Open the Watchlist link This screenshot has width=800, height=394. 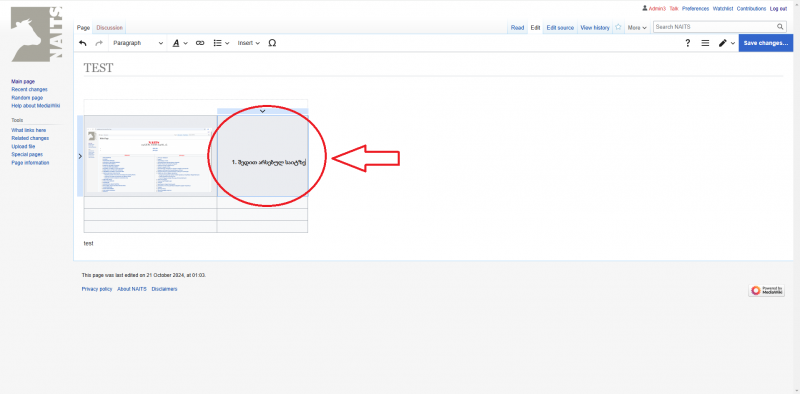(x=723, y=9)
